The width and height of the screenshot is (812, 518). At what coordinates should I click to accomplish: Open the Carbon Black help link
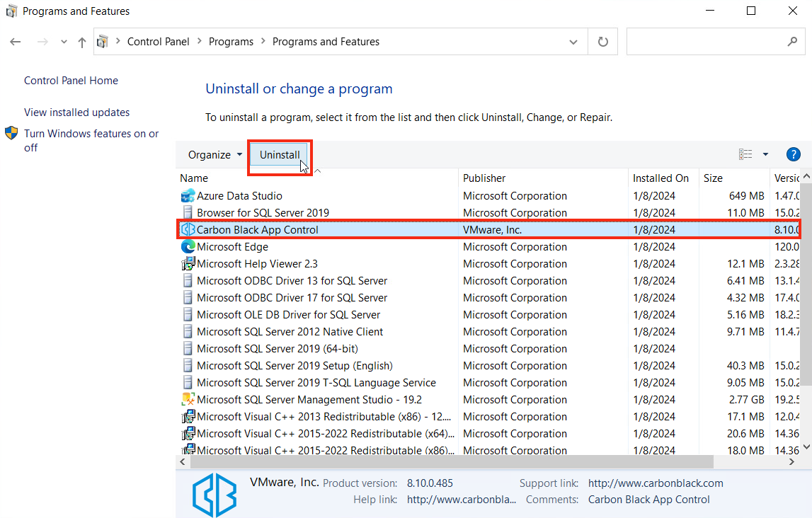pos(462,500)
